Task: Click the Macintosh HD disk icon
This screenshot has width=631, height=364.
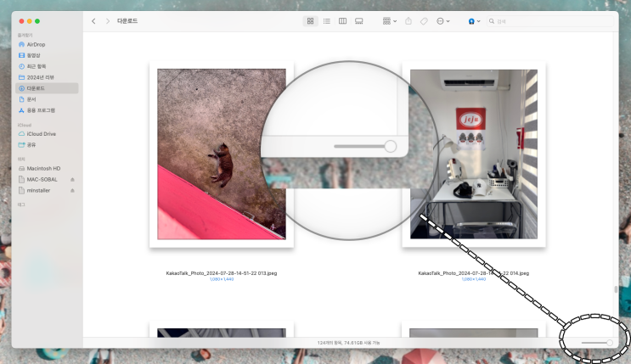Action: [x=22, y=168]
